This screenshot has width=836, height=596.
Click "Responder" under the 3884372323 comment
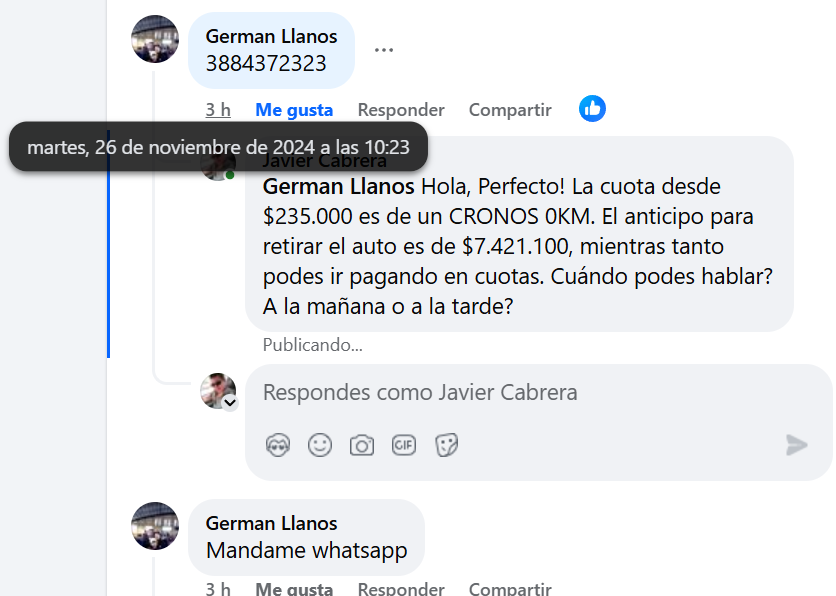tap(401, 110)
